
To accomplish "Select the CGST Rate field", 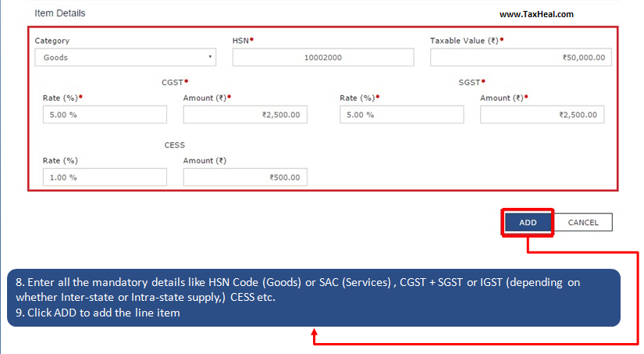I will (105, 115).
